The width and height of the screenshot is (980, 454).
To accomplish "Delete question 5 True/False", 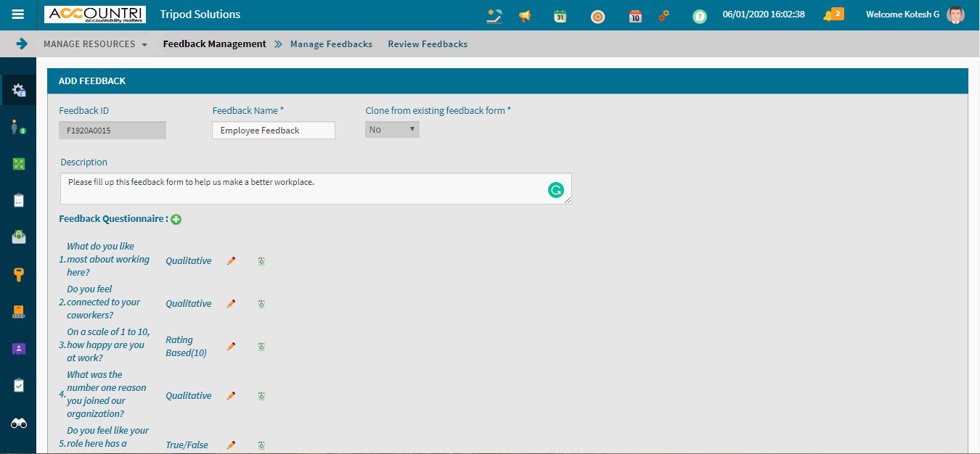I will click(x=261, y=445).
